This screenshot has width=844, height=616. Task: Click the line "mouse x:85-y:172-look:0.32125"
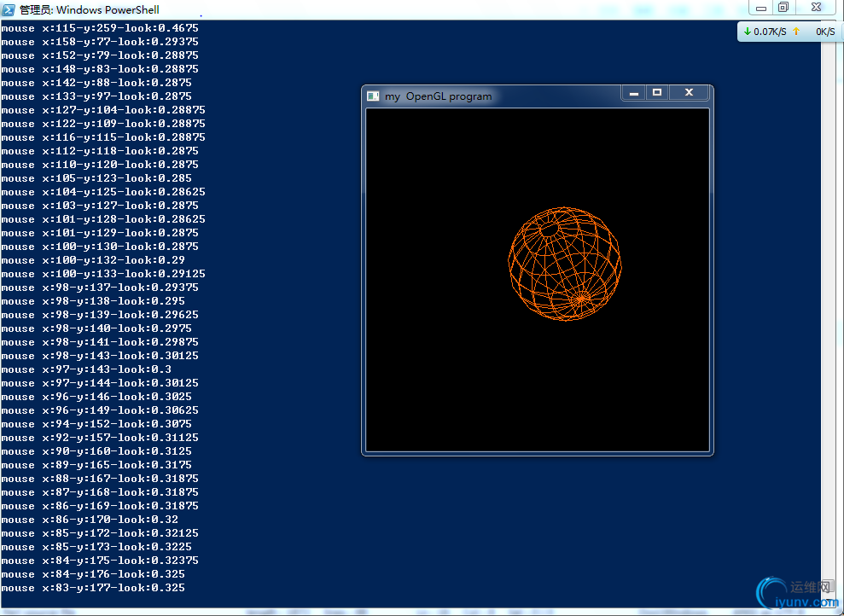coord(100,534)
